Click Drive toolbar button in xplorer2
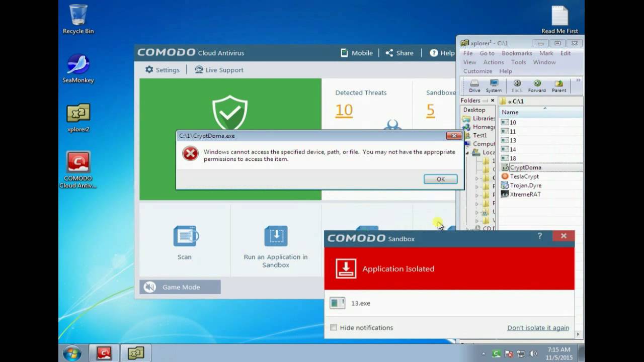The height and width of the screenshot is (362, 644). click(x=474, y=86)
